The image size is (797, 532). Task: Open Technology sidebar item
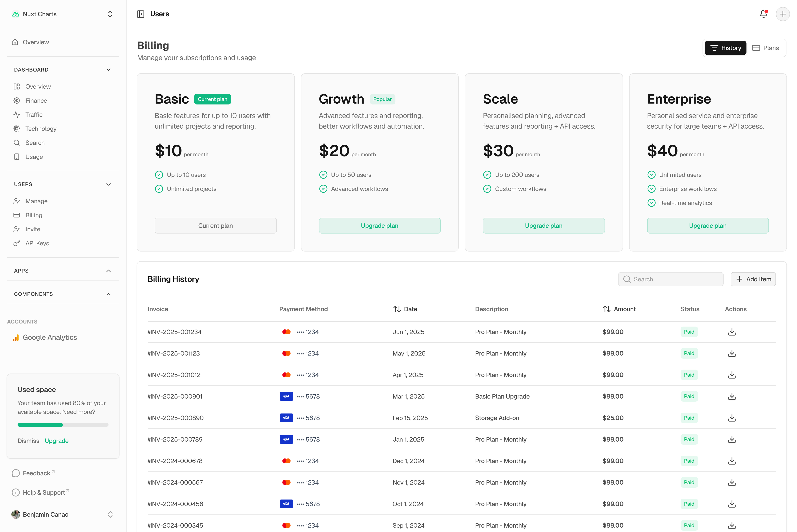click(41, 129)
